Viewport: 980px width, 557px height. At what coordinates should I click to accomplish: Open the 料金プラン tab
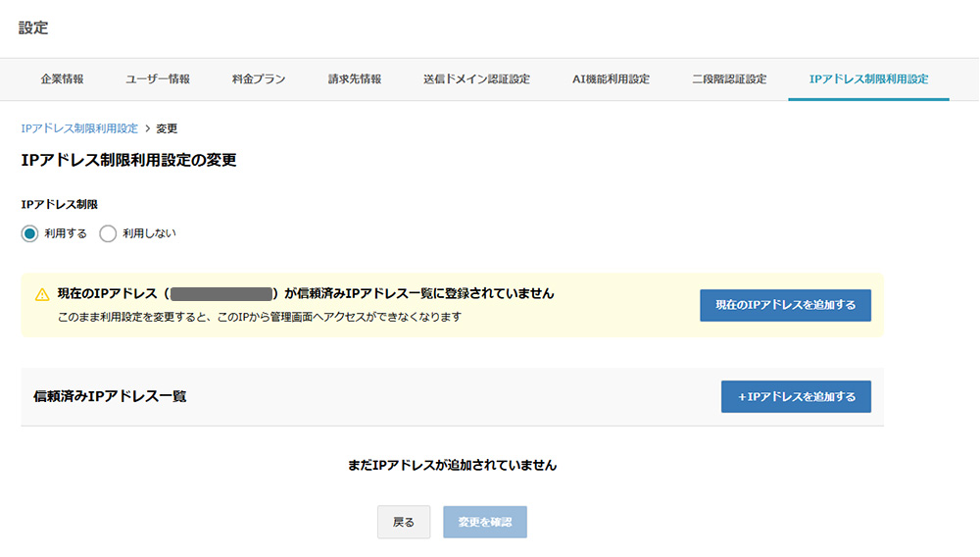(259, 79)
